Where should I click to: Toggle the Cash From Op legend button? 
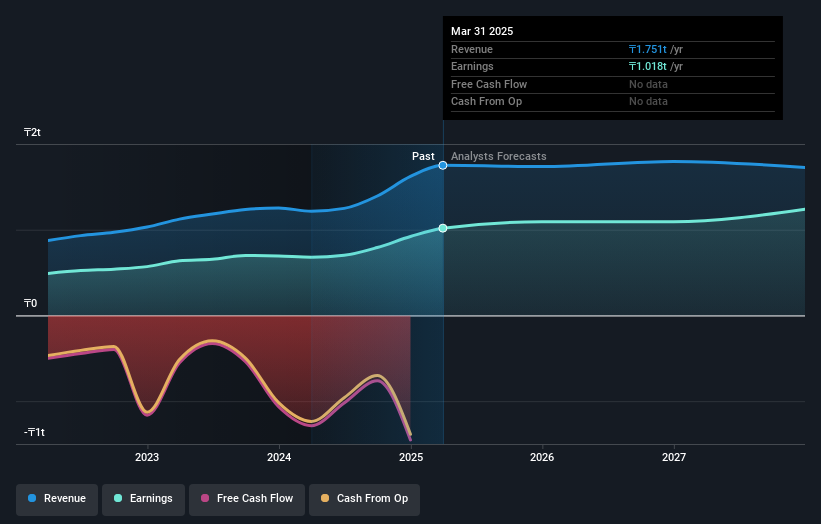click(x=364, y=499)
